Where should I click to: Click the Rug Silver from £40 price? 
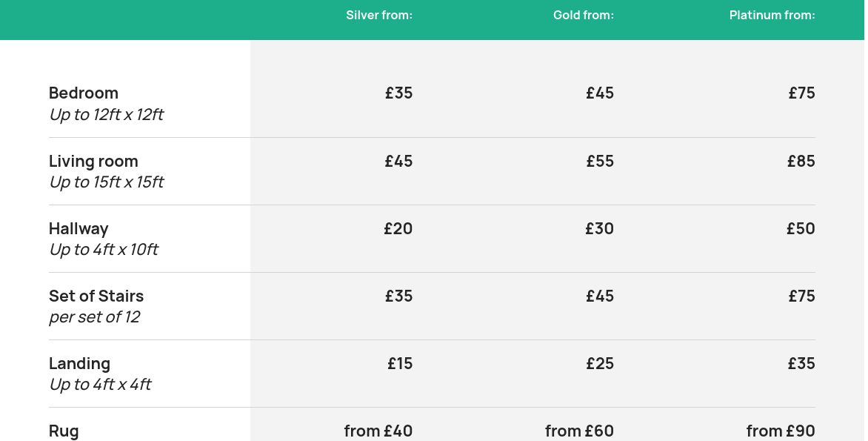pyautogui.click(x=378, y=431)
